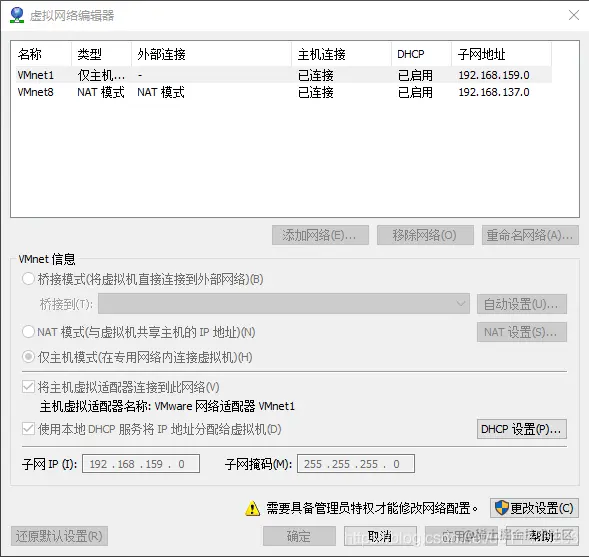The width and height of the screenshot is (589, 557).
Task: Click 主机虚拟适配器名称 VMnet1 label
Action: point(167,406)
